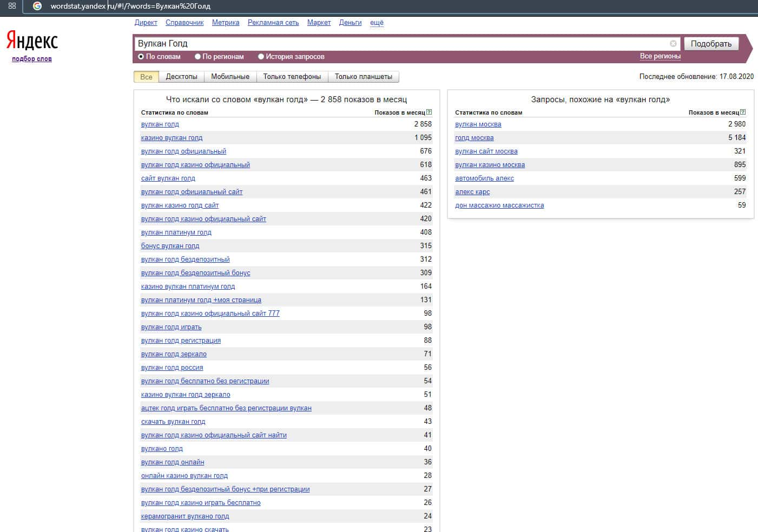This screenshot has height=532, width=758.
Task: Select the "По регионам" radio button
Action: pos(197,57)
